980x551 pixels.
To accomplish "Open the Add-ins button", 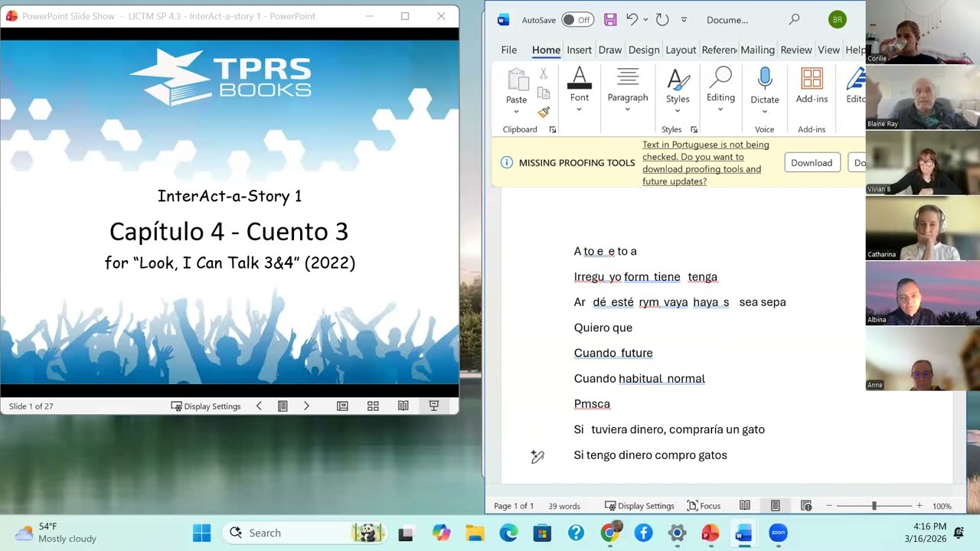I will pos(812,85).
